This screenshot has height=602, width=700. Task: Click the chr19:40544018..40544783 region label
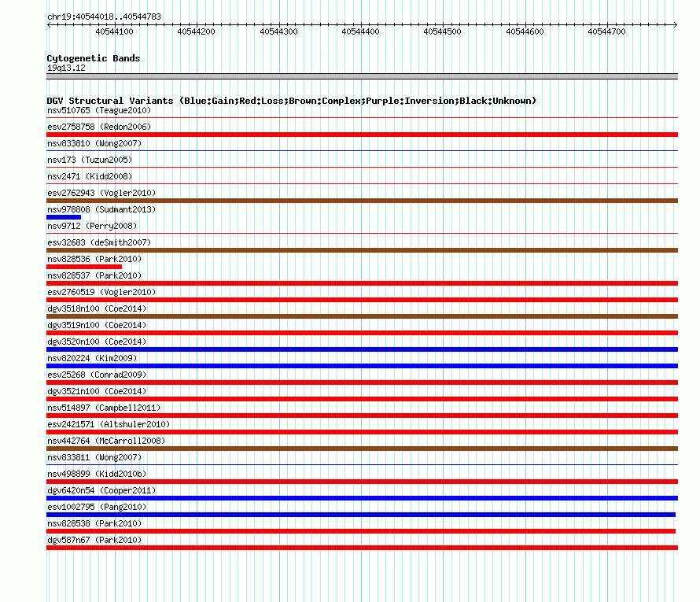104,17
